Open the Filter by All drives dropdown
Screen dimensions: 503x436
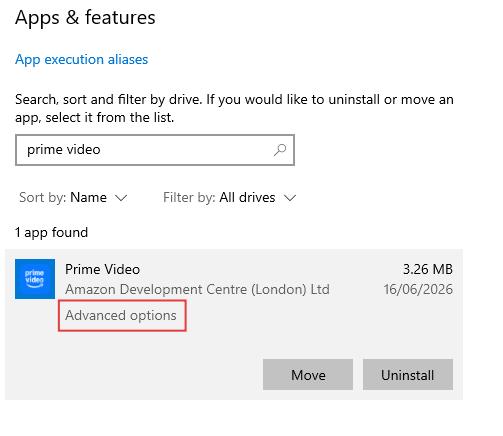(229, 198)
